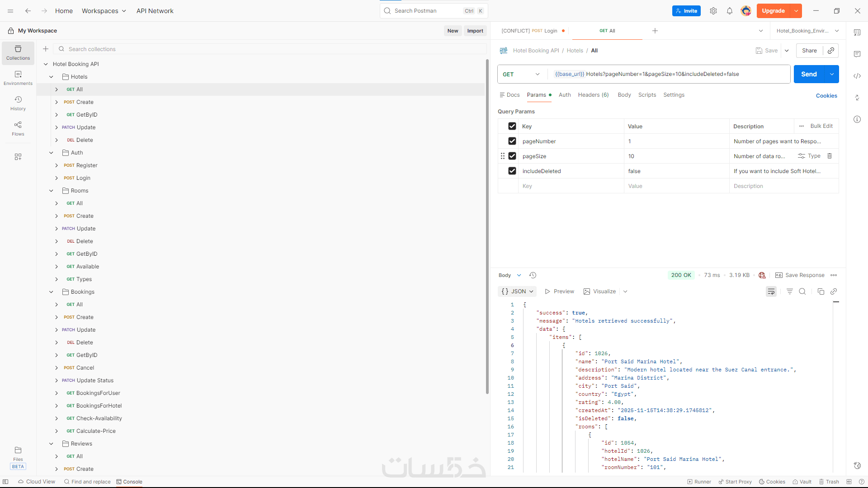Screen dimensions: 868x488
Task: Uncheck the pageNumber parameter
Action: [512, 141]
